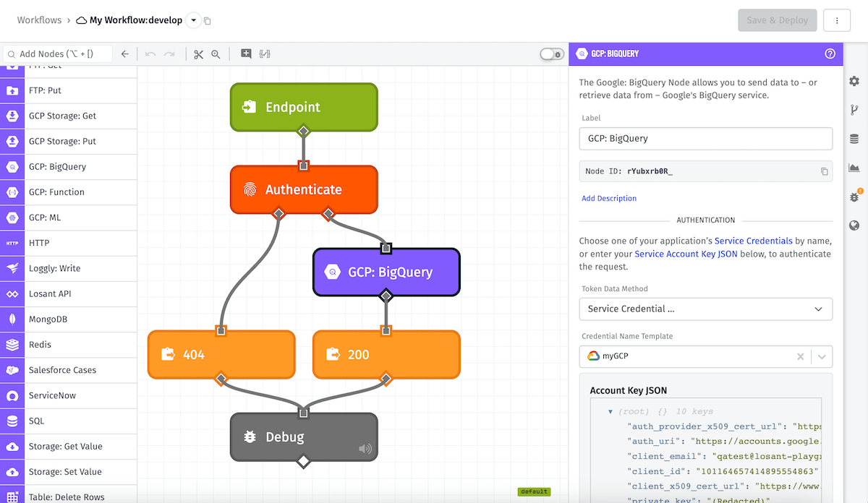Select the Debug node on canvas

[304, 437]
